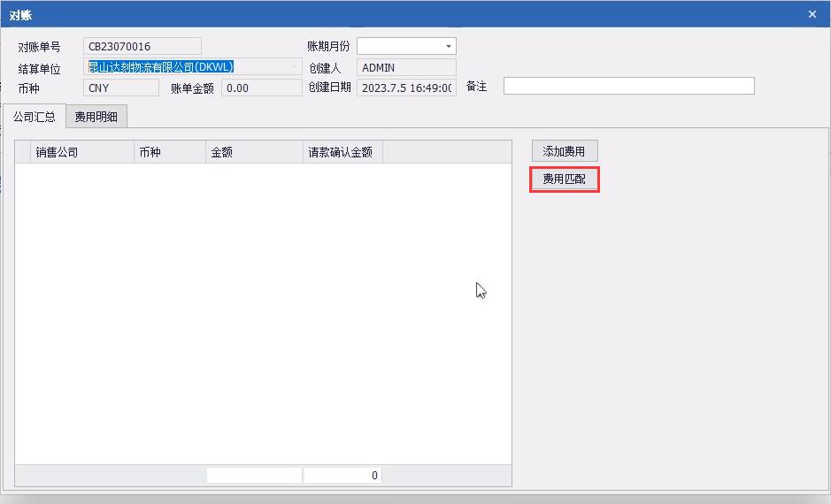
Task: Click the 创建日期 field value
Action: point(406,88)
